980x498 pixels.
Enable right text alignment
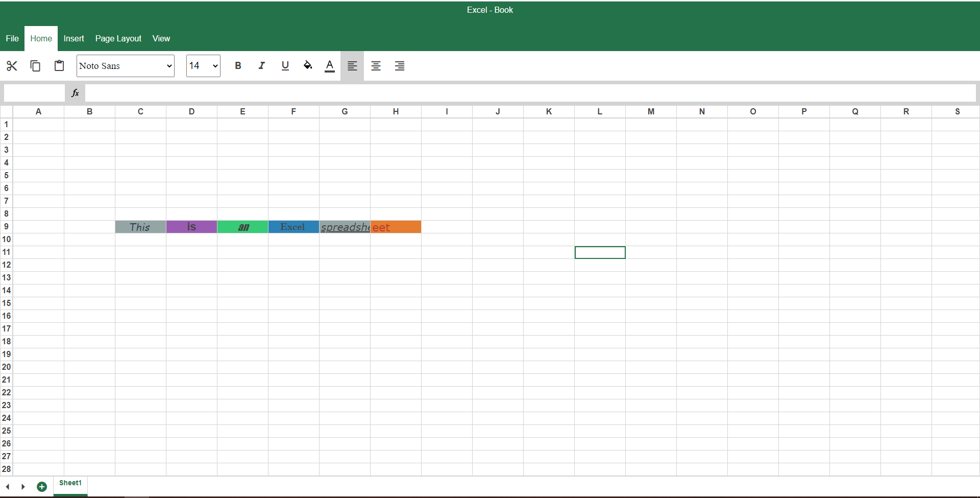(x=400, y=66)
